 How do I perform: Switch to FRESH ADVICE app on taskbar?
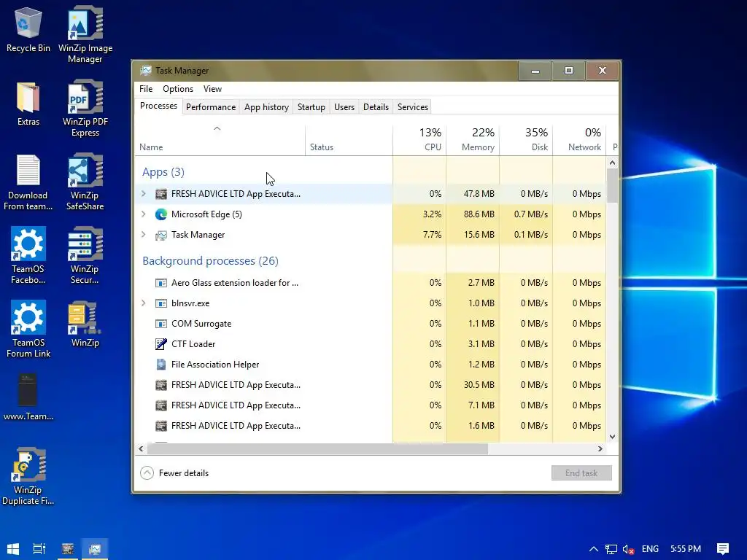[x=67, y=549]
